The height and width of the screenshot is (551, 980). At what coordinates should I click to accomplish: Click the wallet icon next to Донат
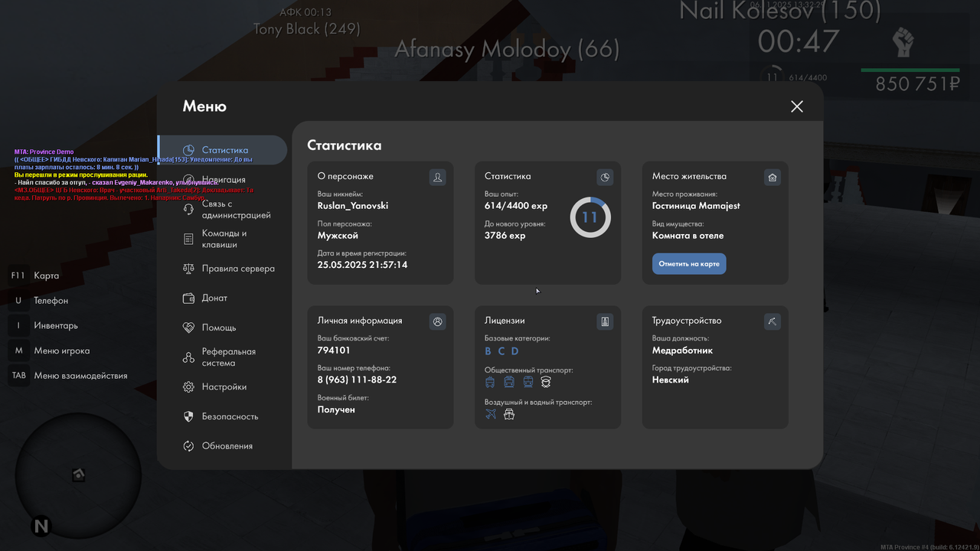coord(188,298)
